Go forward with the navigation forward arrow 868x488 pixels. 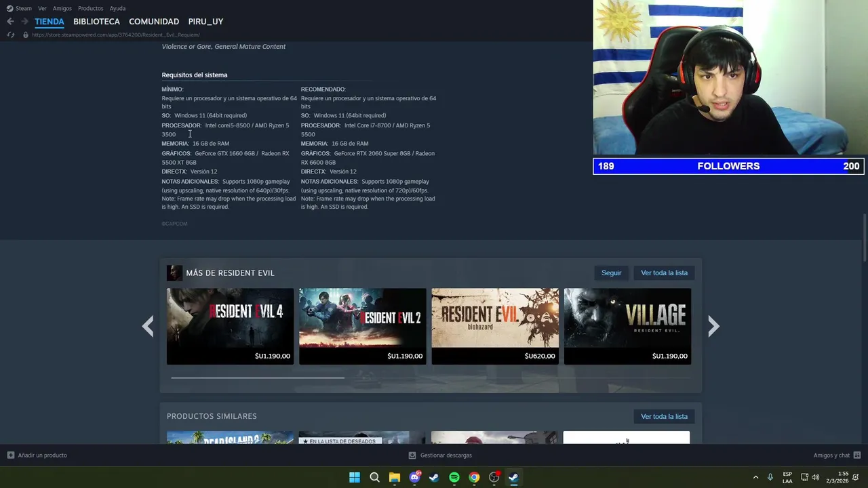click(24, 22)
